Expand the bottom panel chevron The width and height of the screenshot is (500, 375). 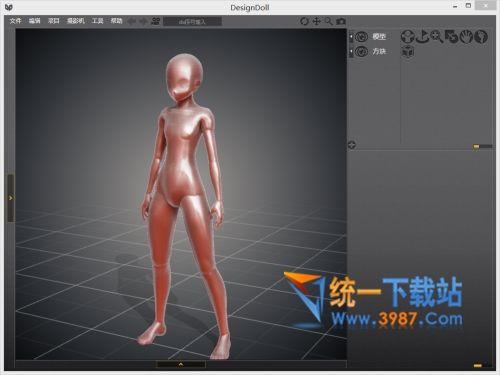click(181, 364)
